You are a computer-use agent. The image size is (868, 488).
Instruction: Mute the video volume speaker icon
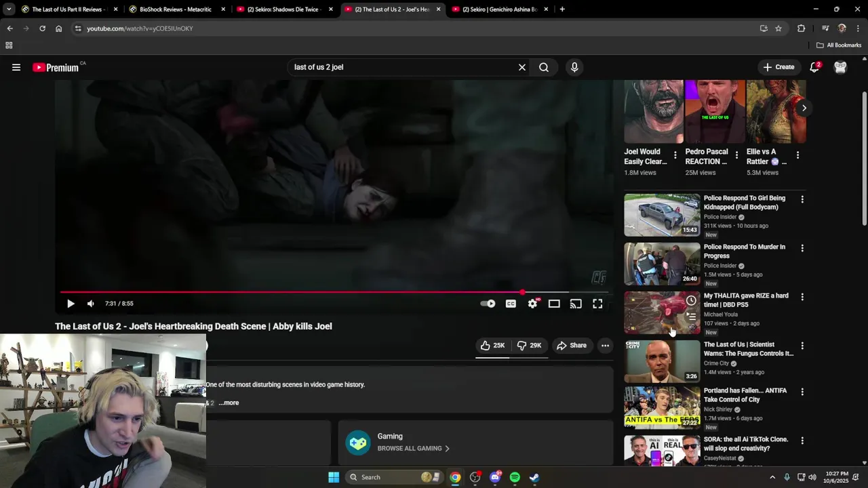[x=91, y=304]
